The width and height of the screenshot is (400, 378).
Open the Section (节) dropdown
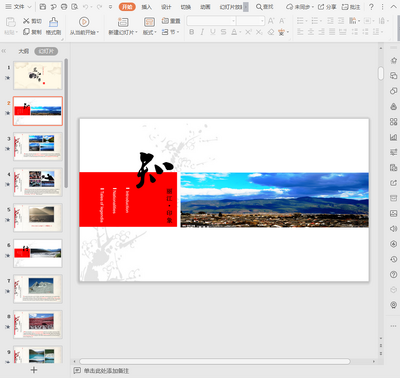click(171, 32)
